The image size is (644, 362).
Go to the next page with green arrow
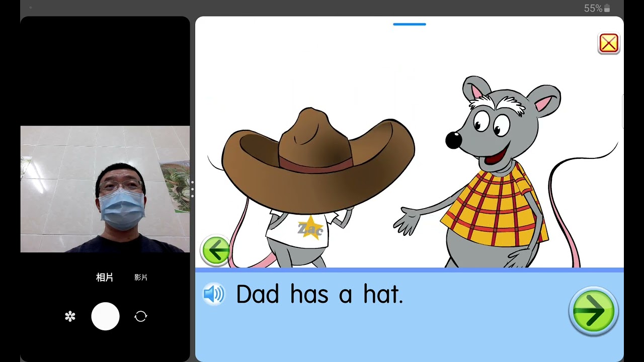[x=594, y=311]
